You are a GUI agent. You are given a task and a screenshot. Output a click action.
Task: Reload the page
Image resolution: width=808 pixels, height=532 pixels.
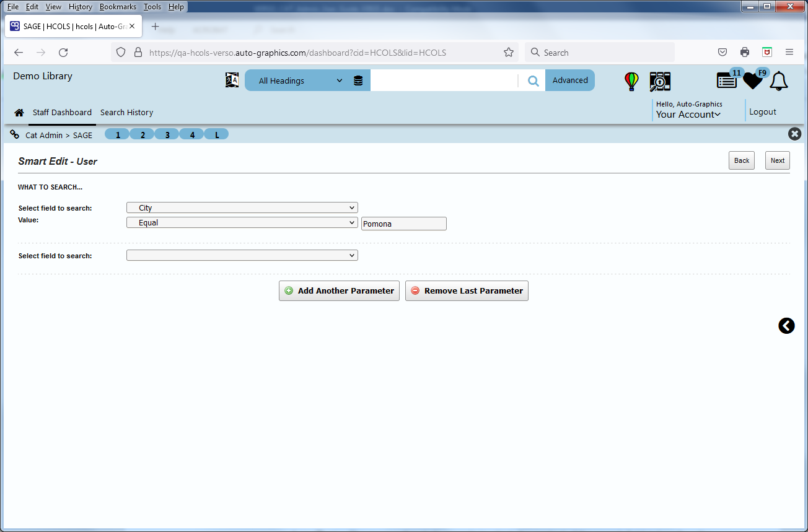coord(63,53)
